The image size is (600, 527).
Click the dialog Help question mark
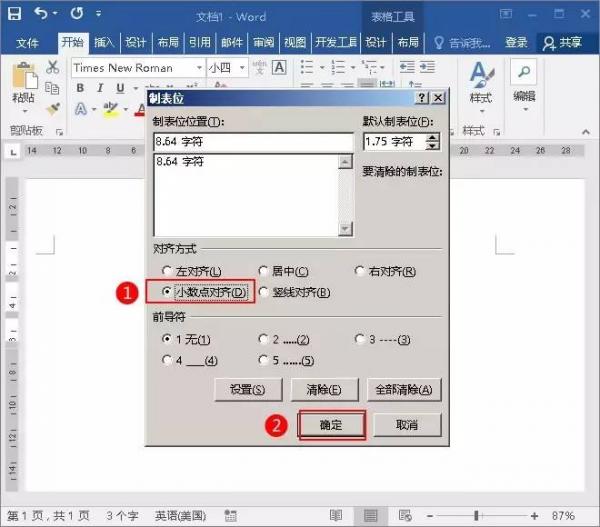tap(421, 98)
